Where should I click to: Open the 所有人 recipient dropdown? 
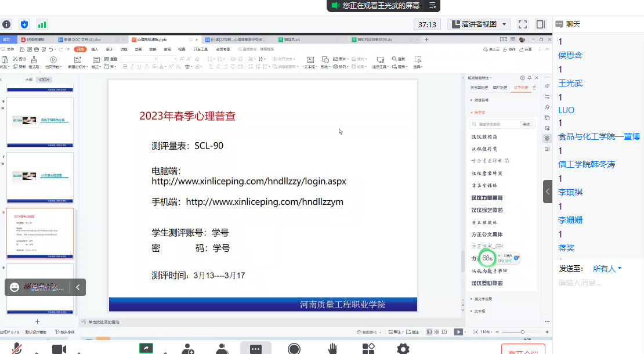(x=607, y=269)
